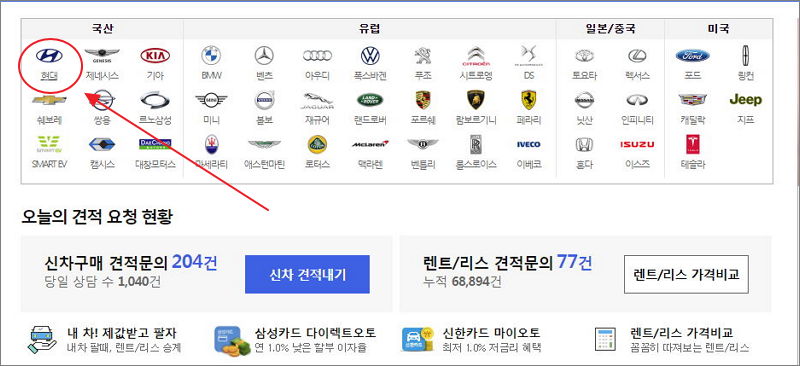Choose the Maserati (마세라티) trident logo
The image size is (800, 366).
click(211, 144)
